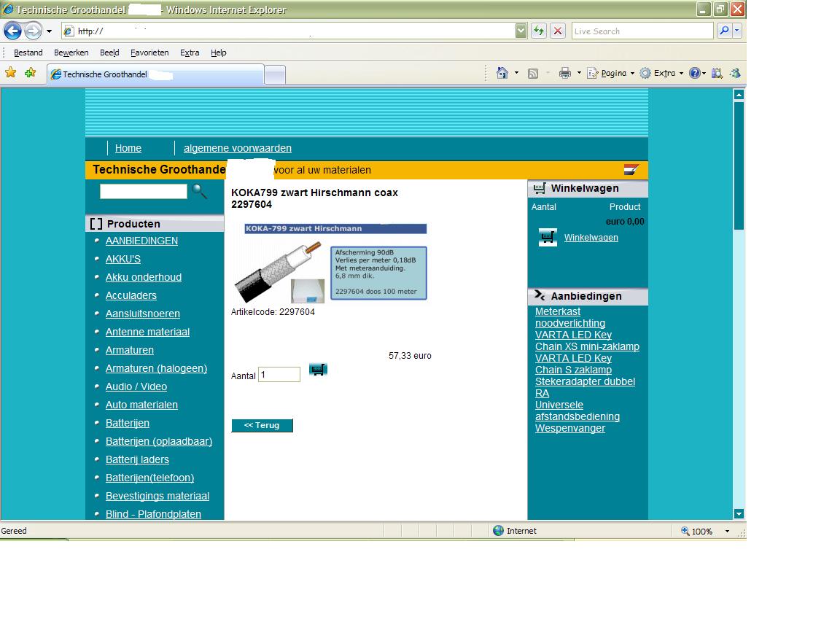Open the Bewerken menu
This screenshot has height=630, width=840.
pyautogui.click(x=71, y=52)
